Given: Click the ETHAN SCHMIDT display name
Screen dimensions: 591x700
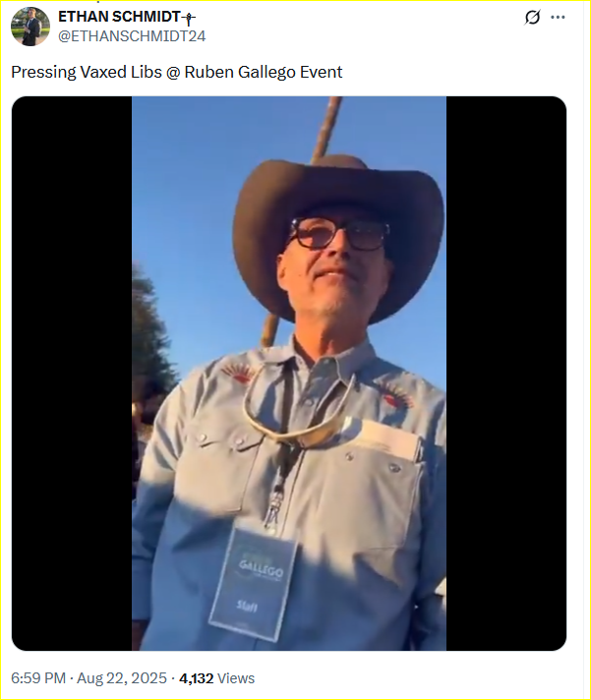Looking at the screenshot, I should tap(119, 17).
